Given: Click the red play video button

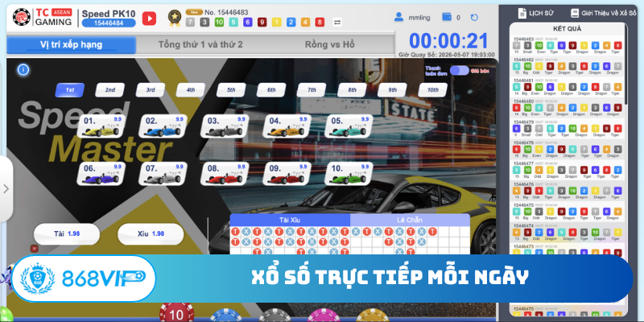Looking at the screenshot, I should [x=149, y=18].
